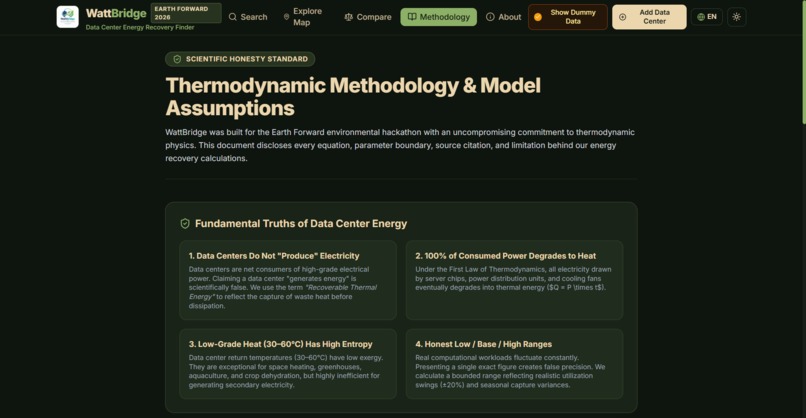
Task: Click the Scientific Honesty Standard badge
Action: [x=240, y=59]
